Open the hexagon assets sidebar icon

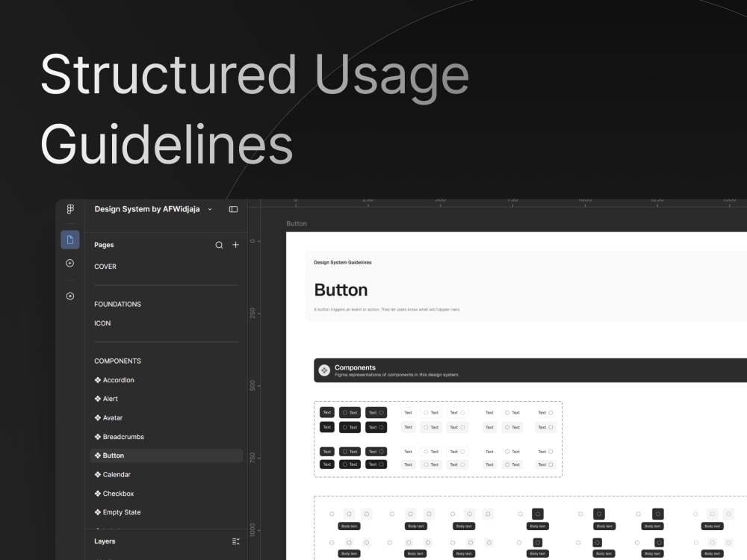pos(70,296)
